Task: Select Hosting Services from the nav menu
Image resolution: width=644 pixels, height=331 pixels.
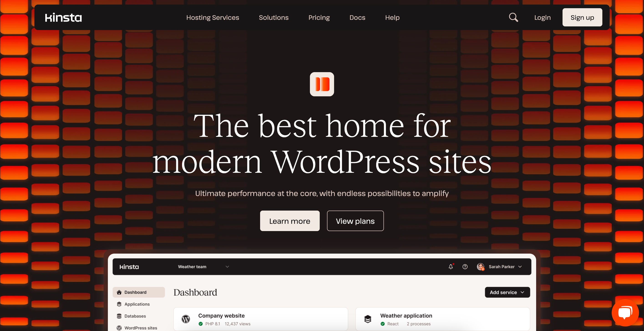Action: [x=212, y=17]
